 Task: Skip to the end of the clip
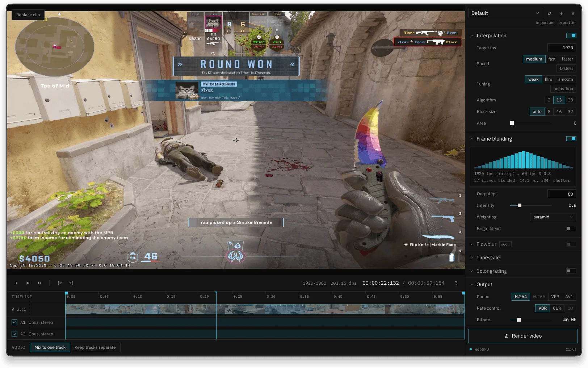(39, 283)
